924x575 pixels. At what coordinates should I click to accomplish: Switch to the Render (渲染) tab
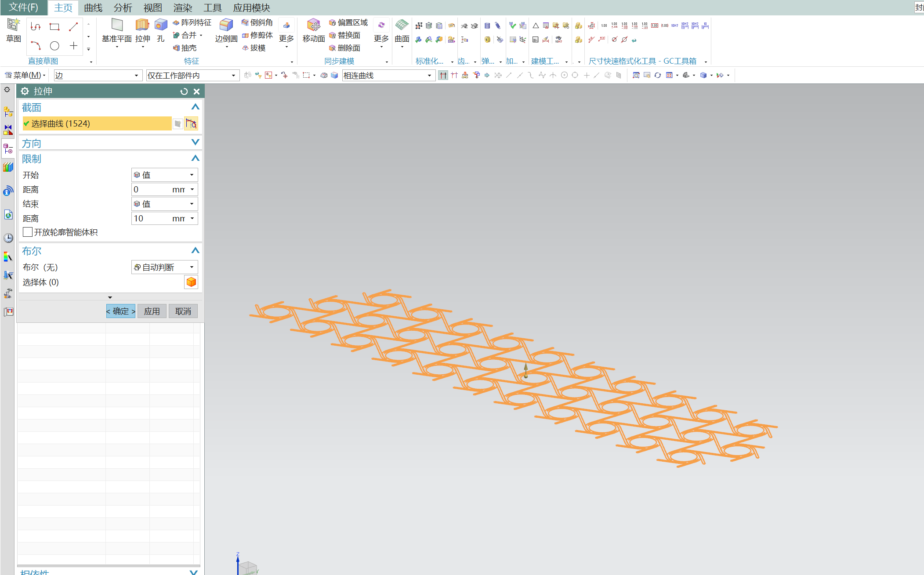coord(183,7)
